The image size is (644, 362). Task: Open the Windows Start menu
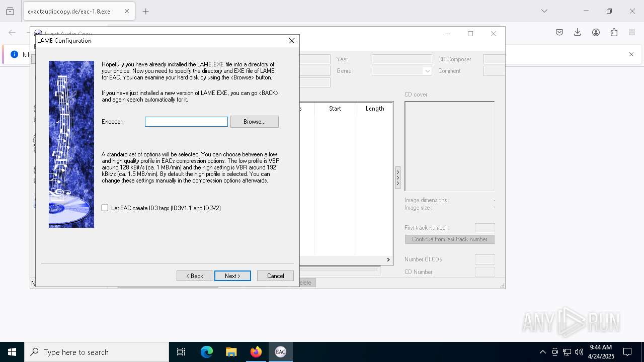(x=12, y=352)
